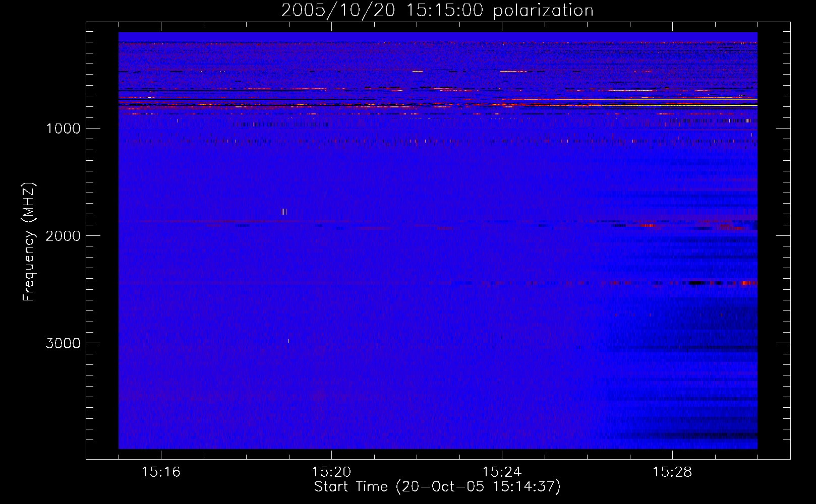Click the plot title '2005/10/20 15:15:00 polarization'
Viewport: 816px width, 504px height.
point(437,11)
